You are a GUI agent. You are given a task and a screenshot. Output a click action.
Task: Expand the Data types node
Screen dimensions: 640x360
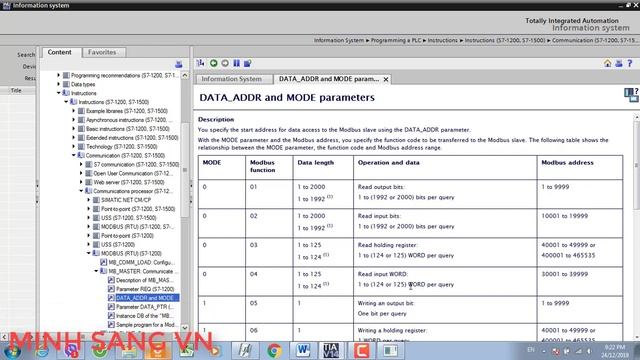pyautogui.click(x=58, y=84)
